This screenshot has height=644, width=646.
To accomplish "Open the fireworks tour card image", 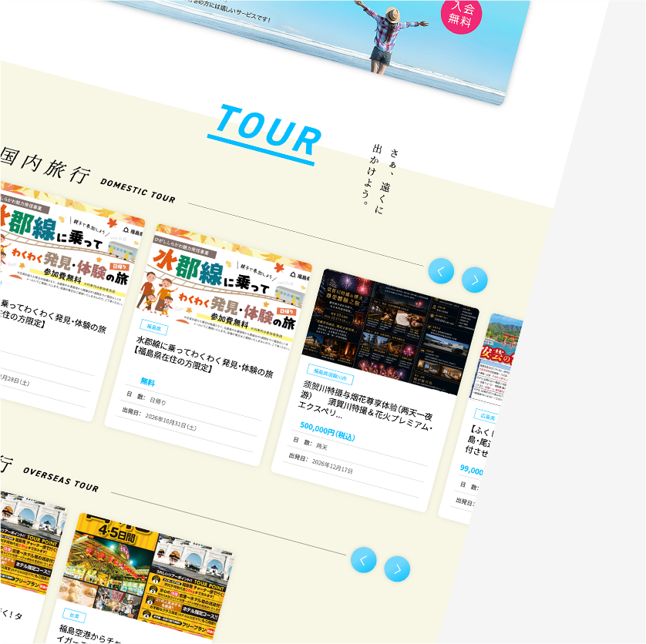I will (390, 332).
